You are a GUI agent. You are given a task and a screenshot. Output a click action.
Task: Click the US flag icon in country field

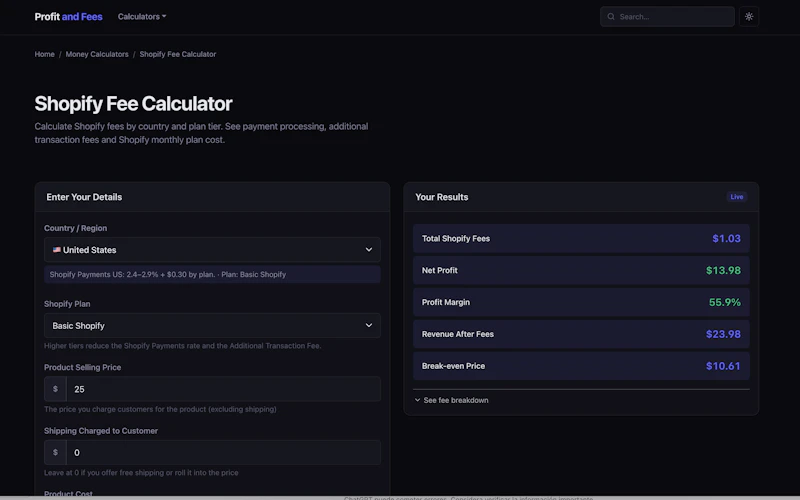pos(57,250)
